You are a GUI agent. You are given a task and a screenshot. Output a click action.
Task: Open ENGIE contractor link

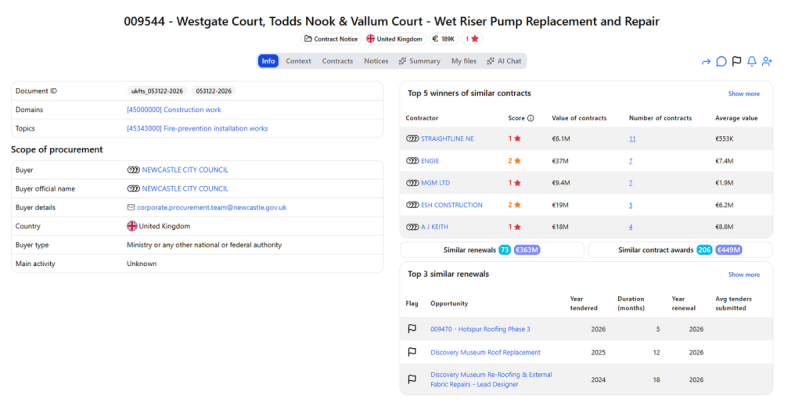point(430,161)
